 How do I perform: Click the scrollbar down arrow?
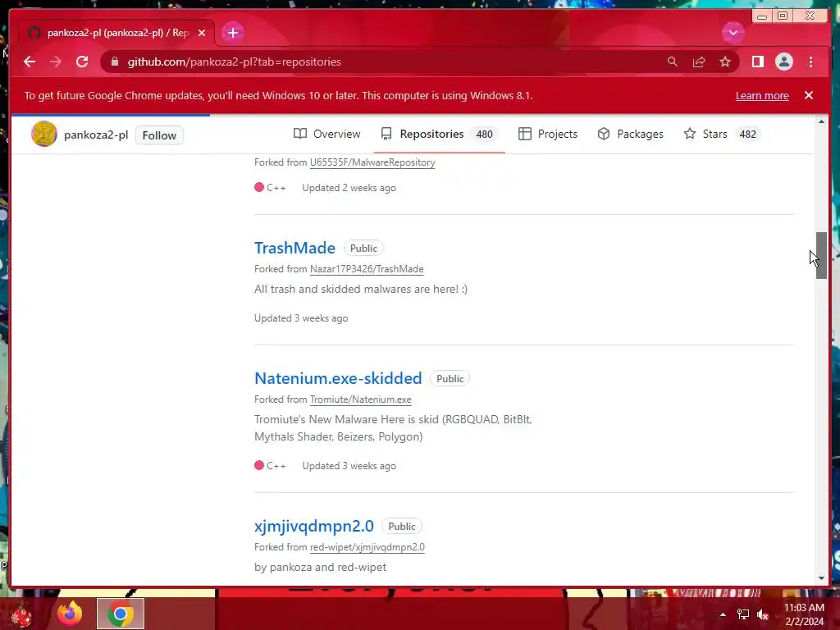click(x=821, y=578)
